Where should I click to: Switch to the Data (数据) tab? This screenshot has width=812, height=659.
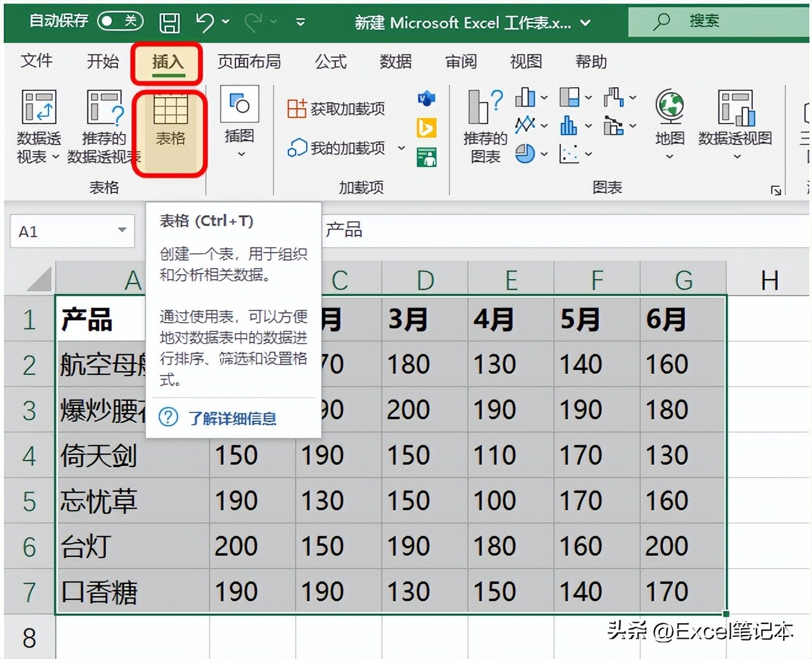click(396, 61)
